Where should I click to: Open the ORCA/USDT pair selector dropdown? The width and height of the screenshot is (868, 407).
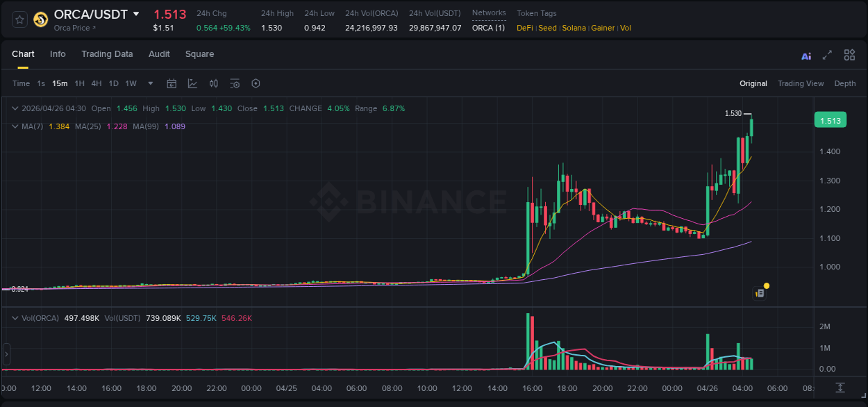[x=136, y=13]
